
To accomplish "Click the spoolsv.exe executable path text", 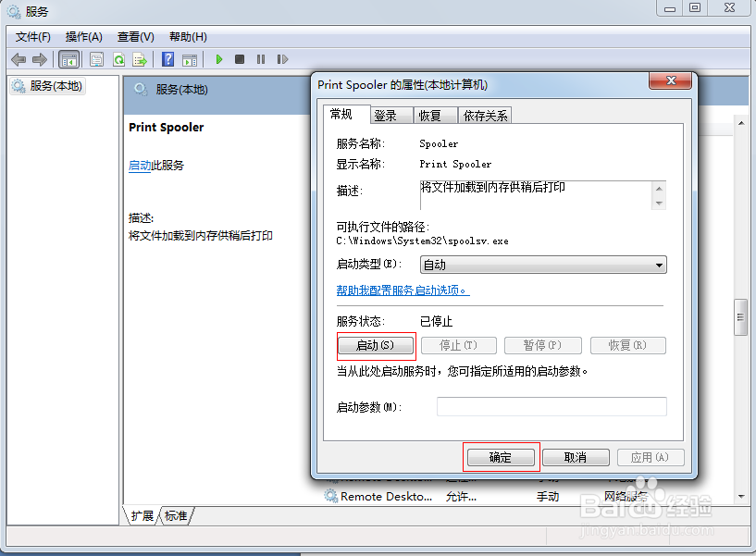I will point(422,241).
